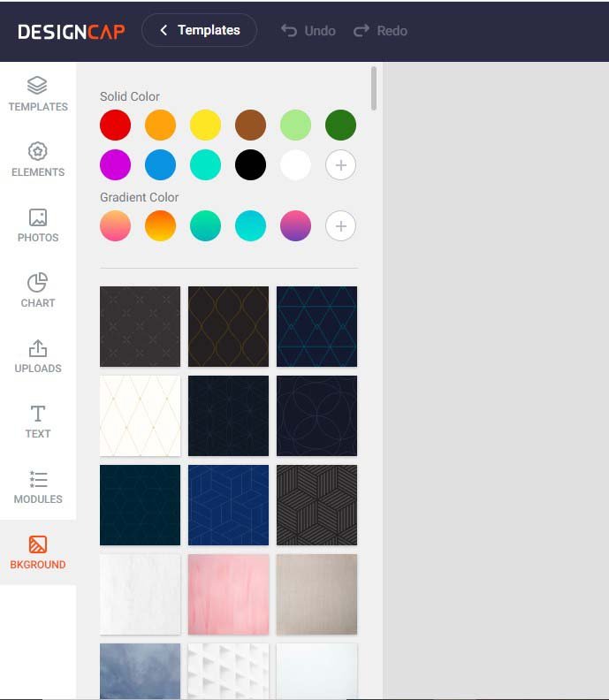Pick the white solid color
Image resolution: width=609 pixels, height=700 pixels.
[x=295, y=165]
